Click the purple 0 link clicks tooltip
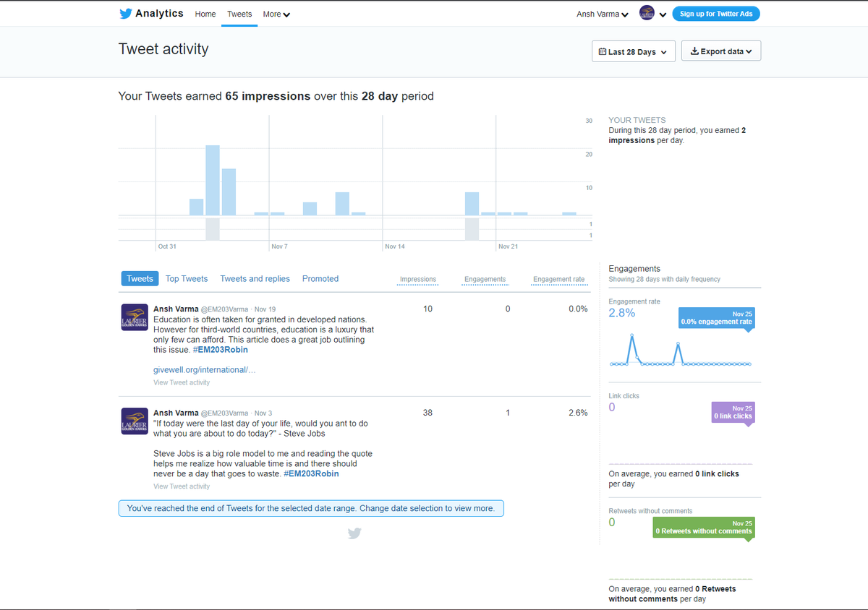Screen dimensions: 868x610 (x=733, y=412)
